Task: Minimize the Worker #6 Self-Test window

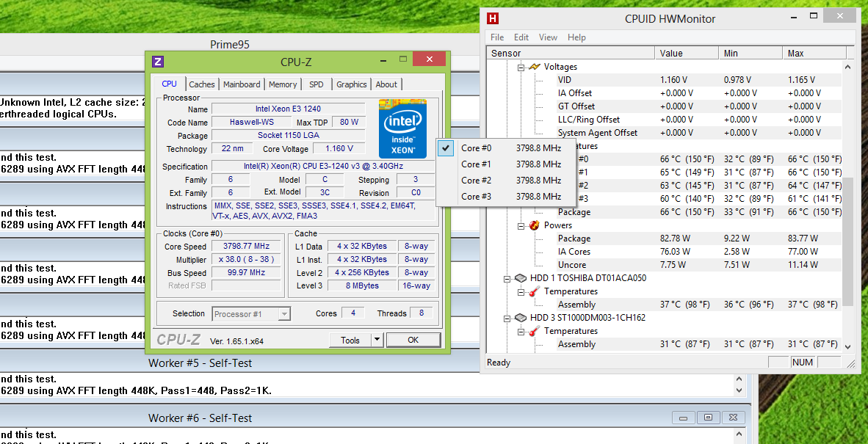Action: coord(684,418)
